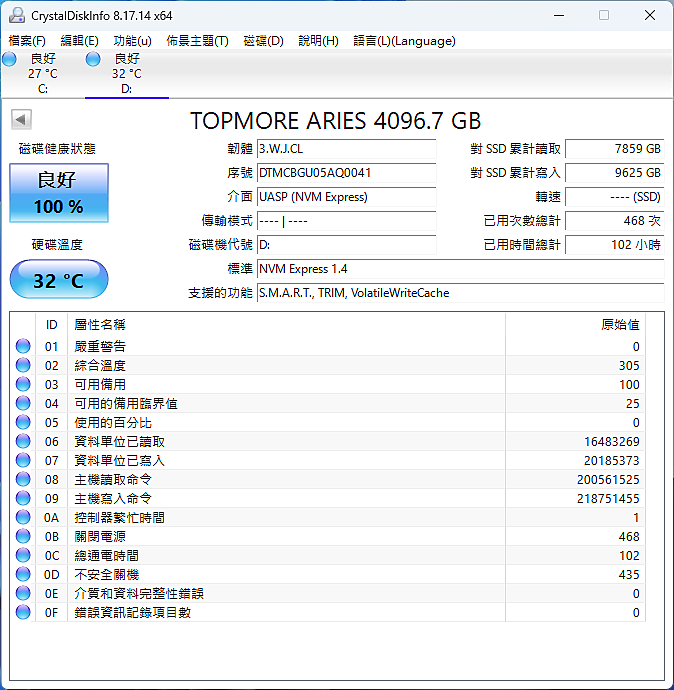This screenshot has height=690, width=674.
Task: Click the raw value 16483269
Action: click(x=612, y=441)
